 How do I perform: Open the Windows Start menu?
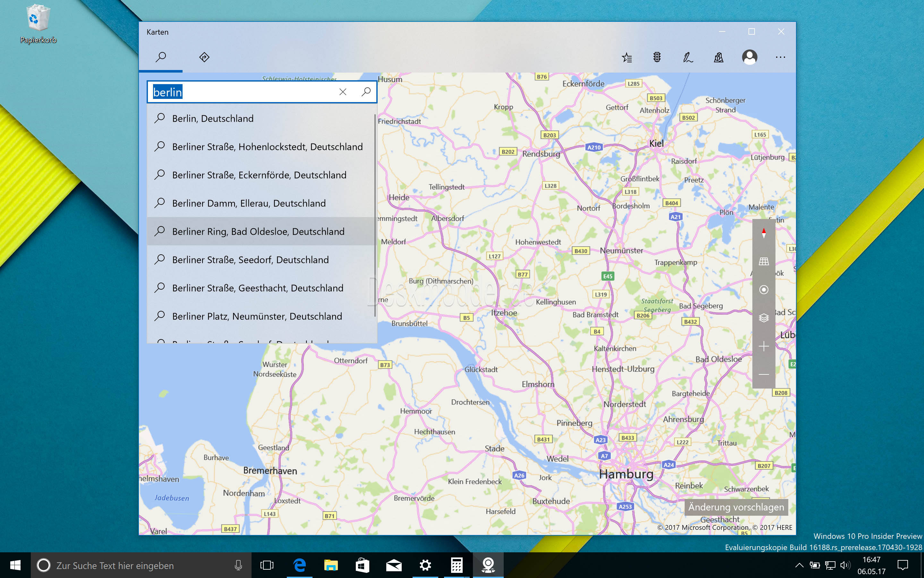click(15, 565)
